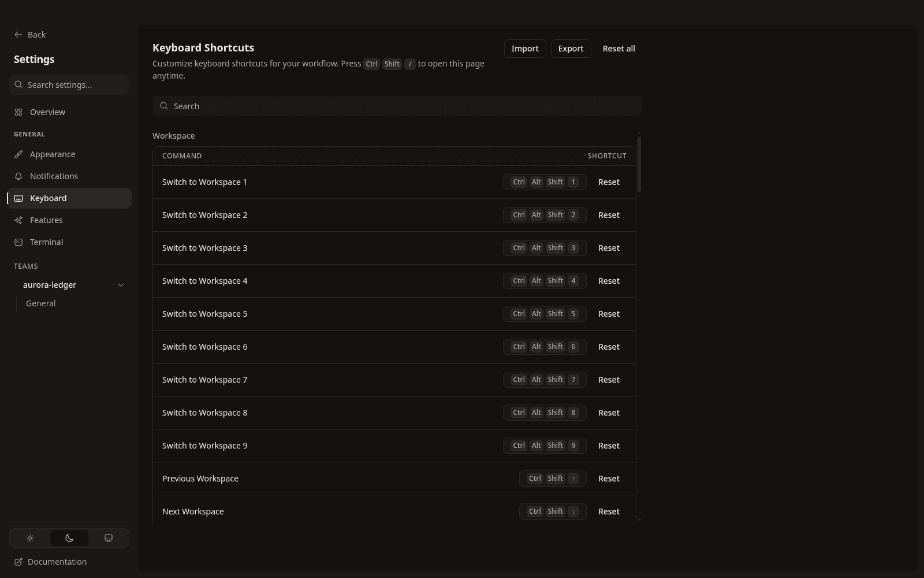Open the Notifications settings page

(x=69, y=176)
